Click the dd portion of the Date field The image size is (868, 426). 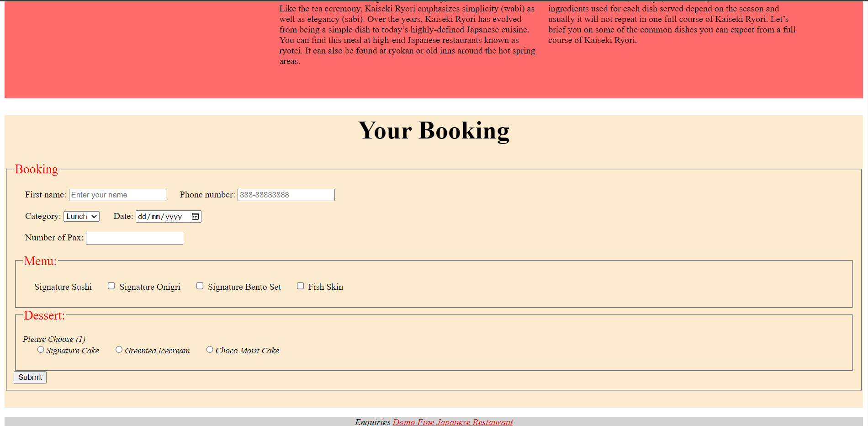point(142,216)
